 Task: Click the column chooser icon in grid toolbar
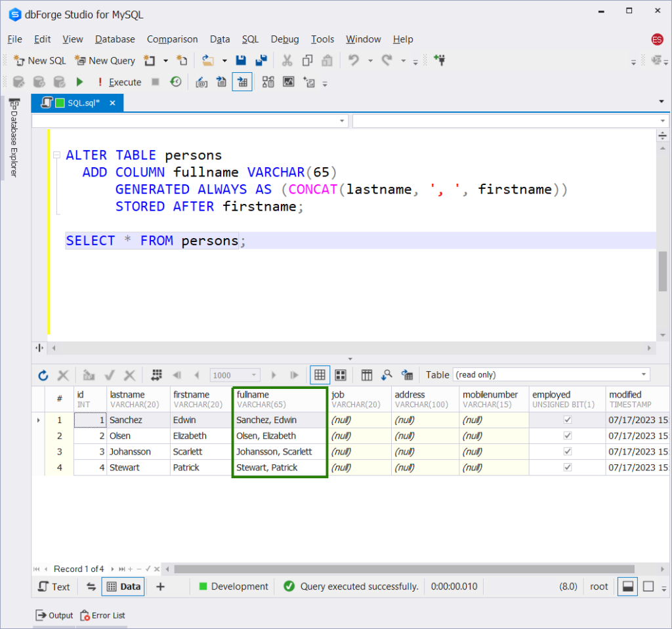click(x=366, y=375)
